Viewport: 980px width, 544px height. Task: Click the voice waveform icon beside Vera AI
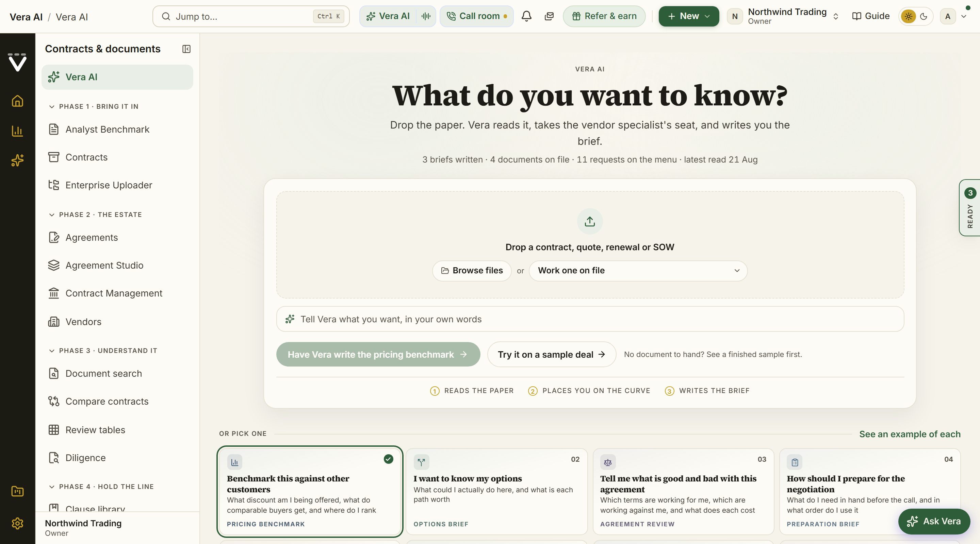426,16
